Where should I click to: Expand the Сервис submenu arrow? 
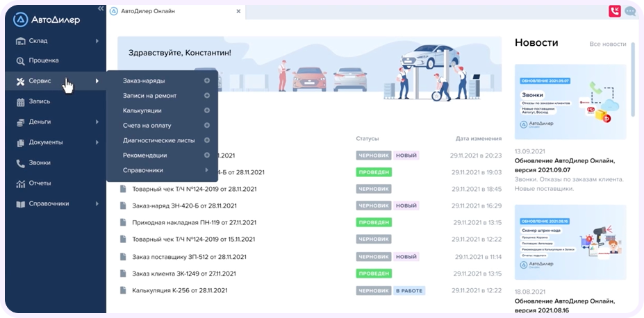coord(97,81)
